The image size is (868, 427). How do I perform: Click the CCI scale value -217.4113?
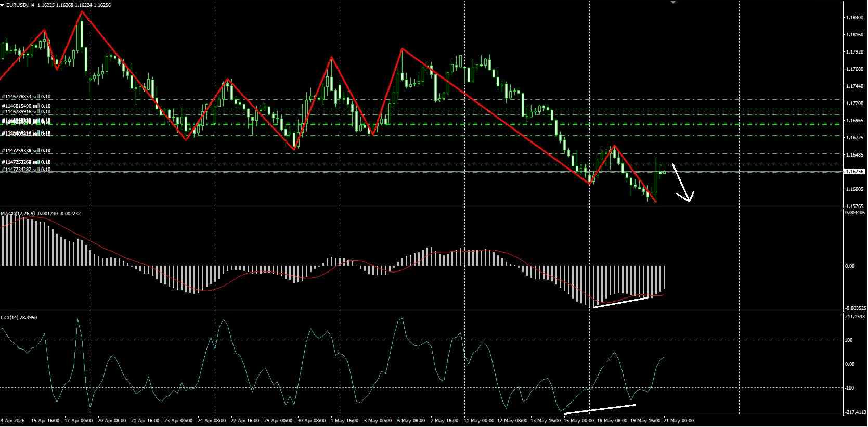point(856,412)
